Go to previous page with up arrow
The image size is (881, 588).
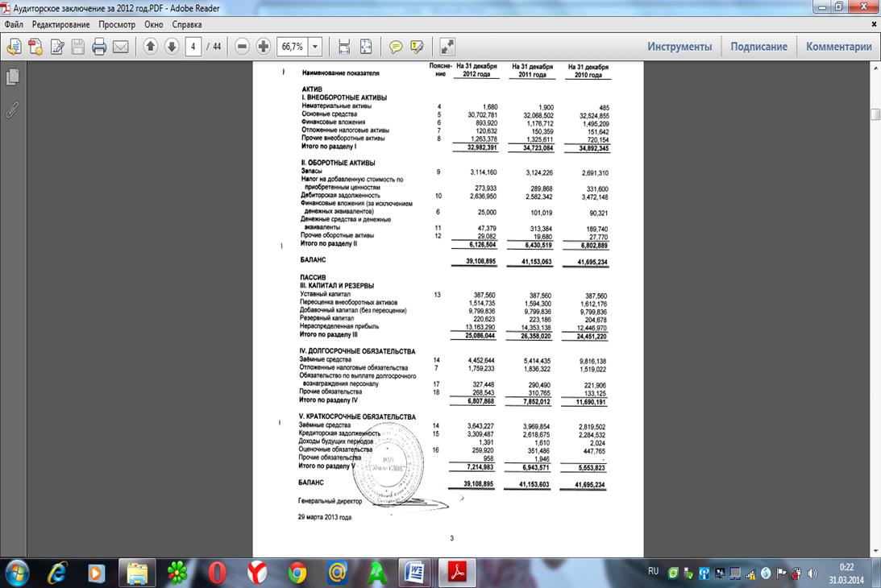click(x=151, y=47)
